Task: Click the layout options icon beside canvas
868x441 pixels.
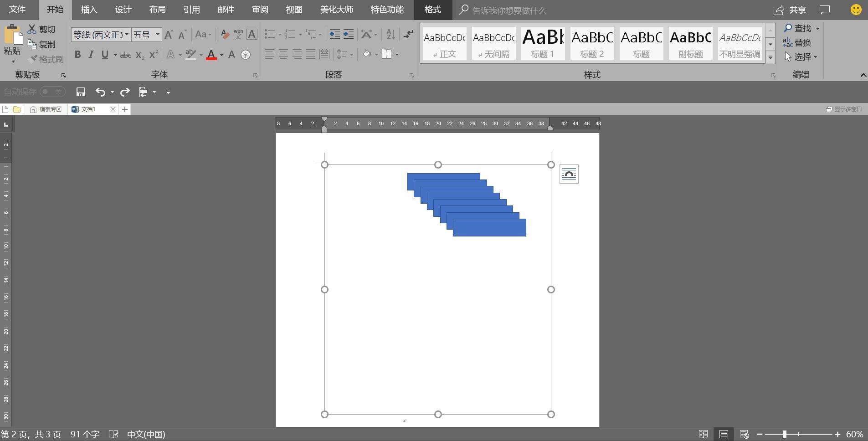Action: [569, 174]
